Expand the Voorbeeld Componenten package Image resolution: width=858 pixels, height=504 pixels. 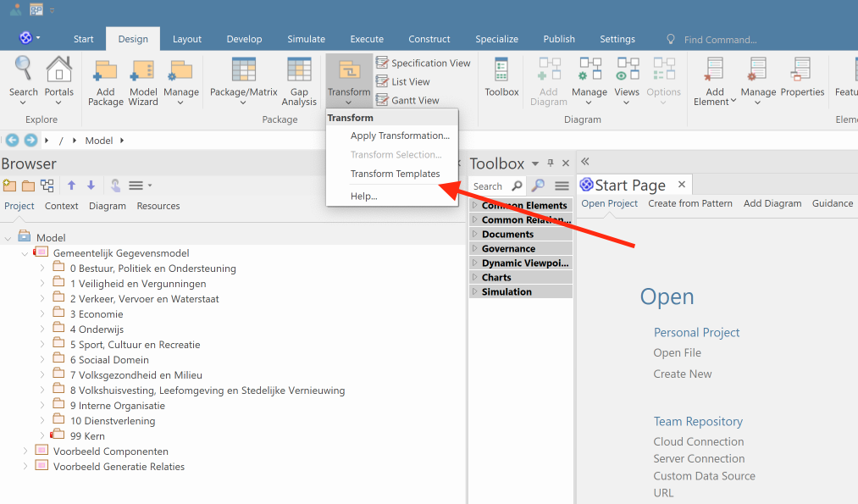(25, 451)
